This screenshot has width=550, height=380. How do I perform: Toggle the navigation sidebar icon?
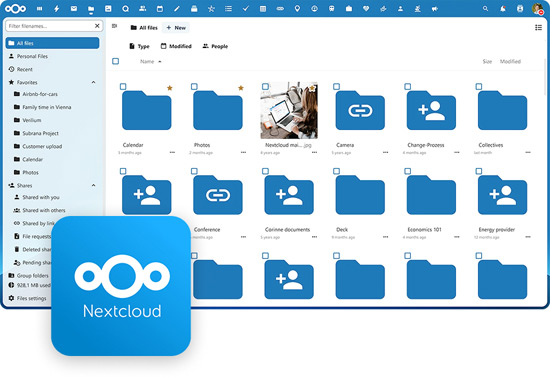click(114, 26)
